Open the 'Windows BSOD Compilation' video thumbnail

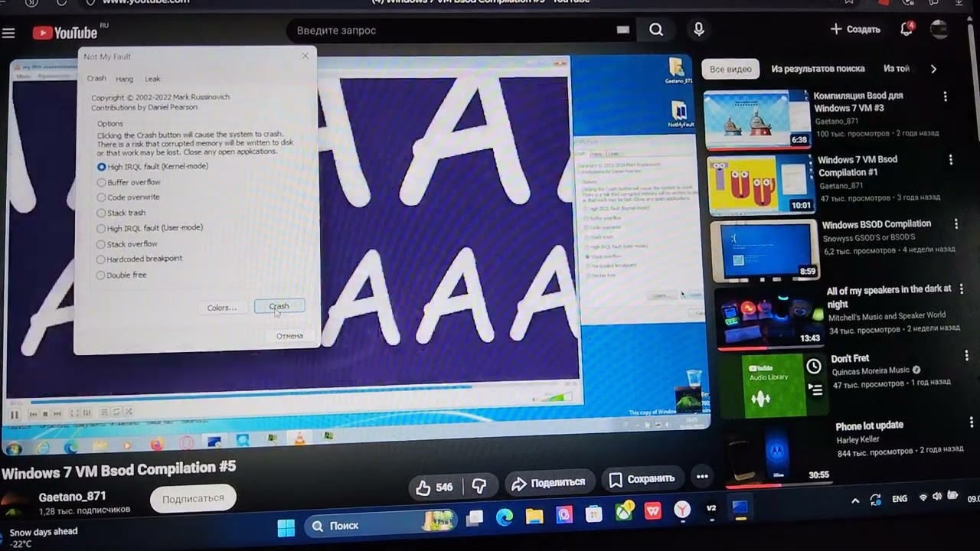click(x=763, y=250)
